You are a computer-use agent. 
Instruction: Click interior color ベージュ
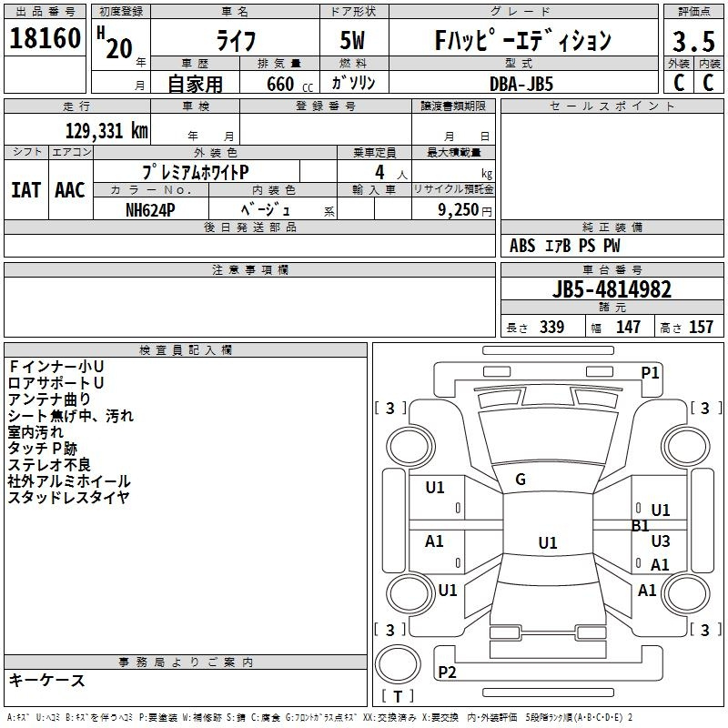click(x=266, y=210)
